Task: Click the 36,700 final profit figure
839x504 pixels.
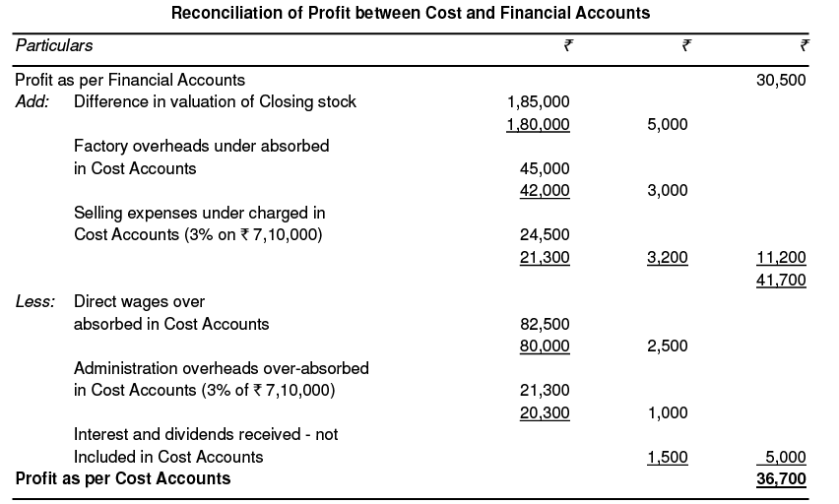Action: pyautogui.click(x=781, y=479)
